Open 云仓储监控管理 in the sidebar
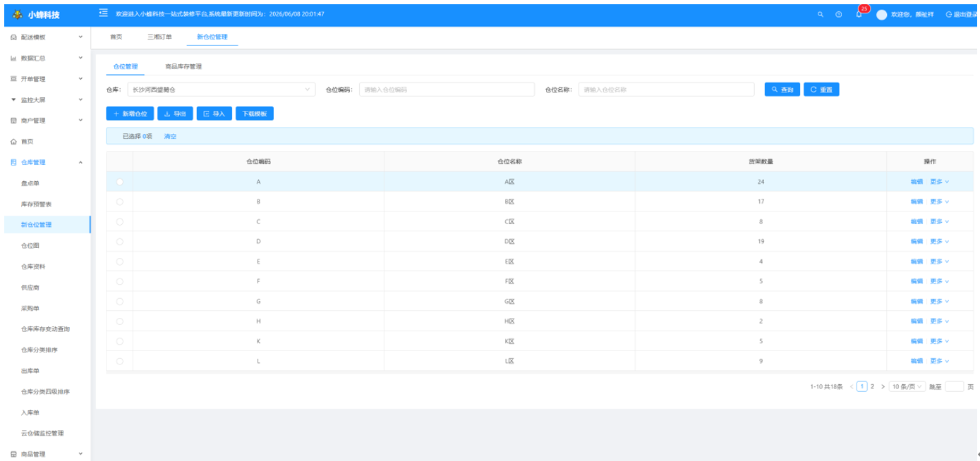This screenshot has width=980, height=461. point(42,433)
